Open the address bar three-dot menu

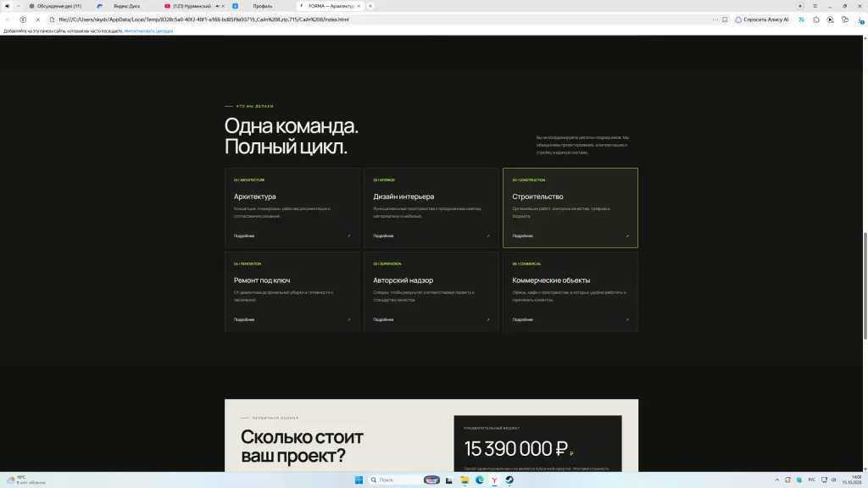(715, 19)
